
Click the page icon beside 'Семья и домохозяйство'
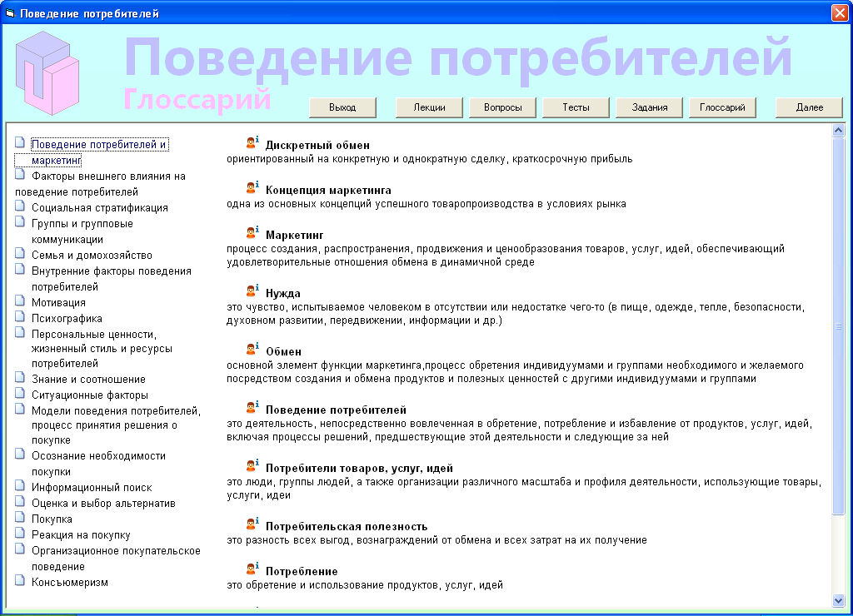(20, 253)
